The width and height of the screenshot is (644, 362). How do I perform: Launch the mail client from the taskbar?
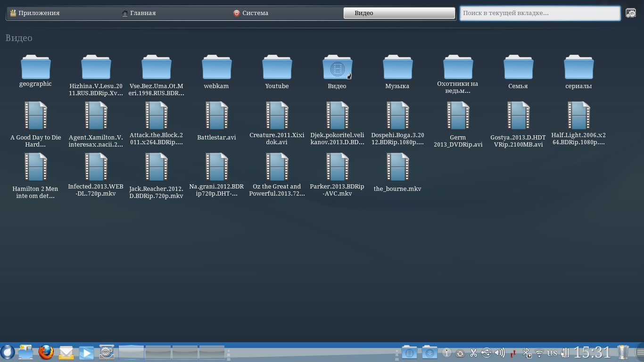66,352
